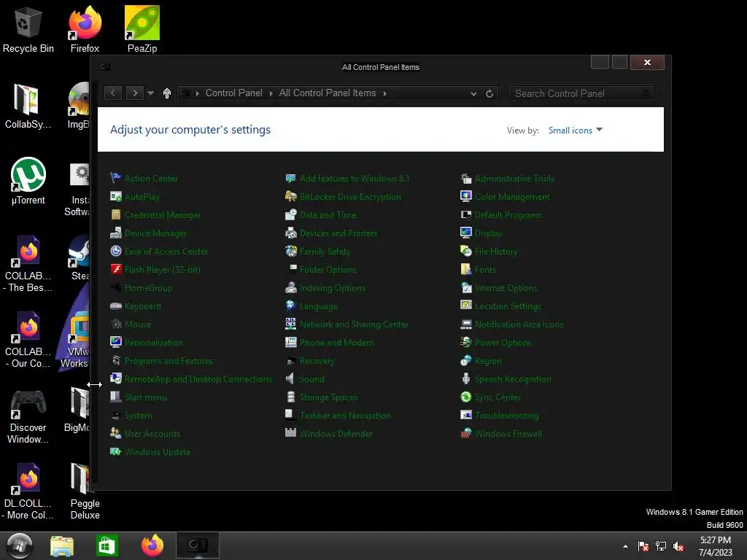Click the Flash Player red icon

tap(116, 270)
